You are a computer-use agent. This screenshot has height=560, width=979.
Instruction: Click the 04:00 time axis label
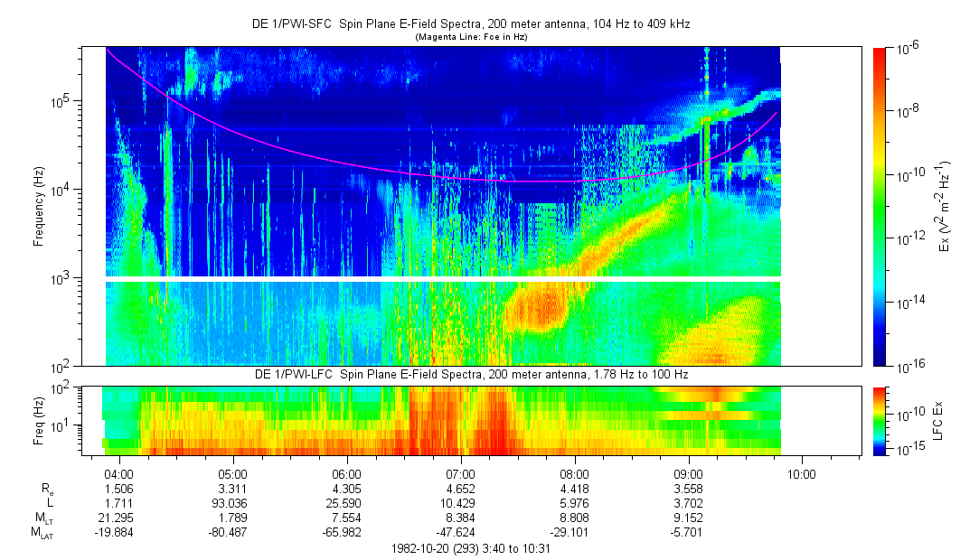pos(119,474)
